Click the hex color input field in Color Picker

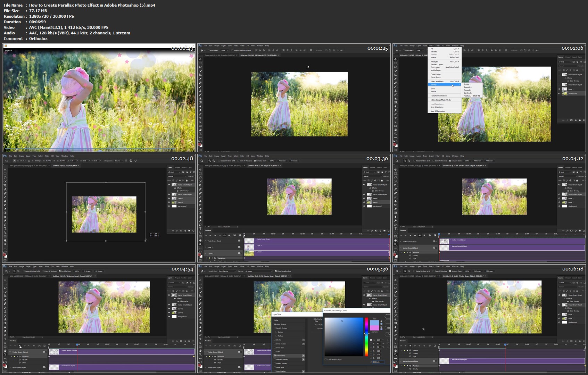[x=379, y=362]
